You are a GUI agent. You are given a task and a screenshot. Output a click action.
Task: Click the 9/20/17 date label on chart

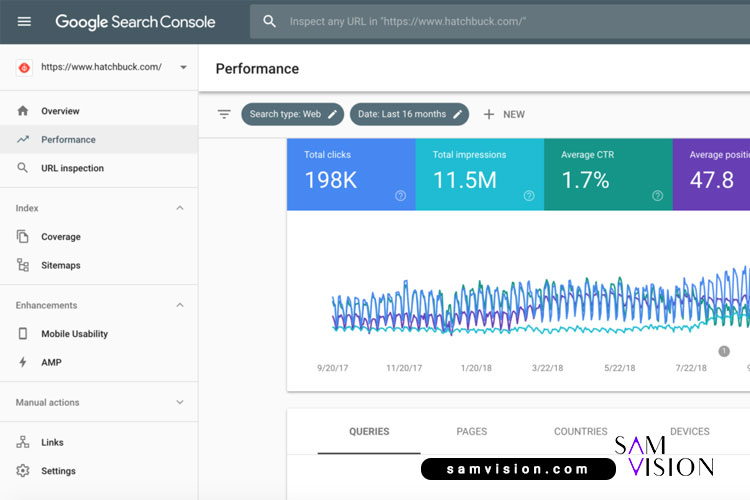(x=332, y=368)
